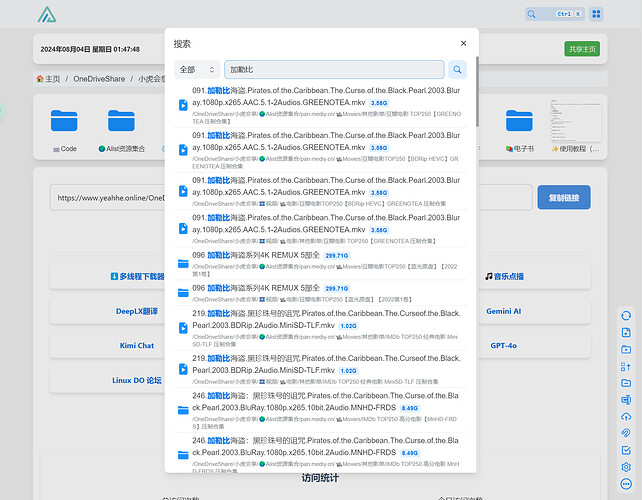
Task: Open result 219 MiniSD-TLF.mkv under Alist资源集合
Action: (x=320, y=328)
